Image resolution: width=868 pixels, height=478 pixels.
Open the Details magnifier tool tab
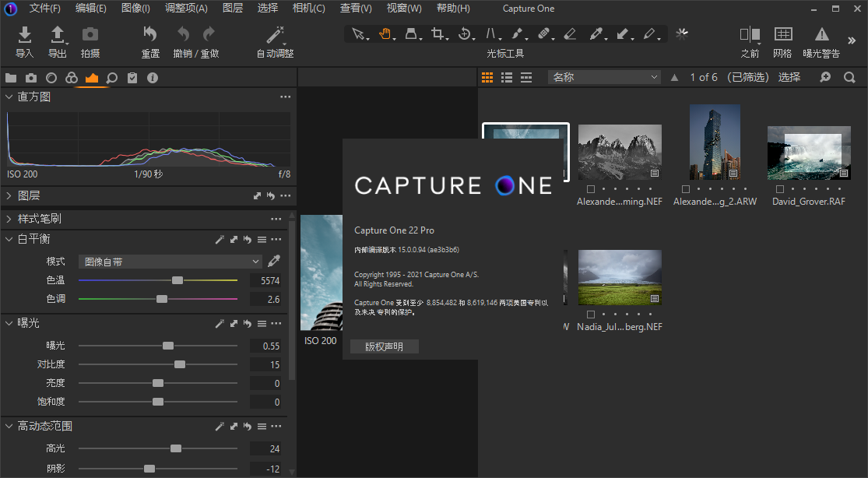coord(112,78)
